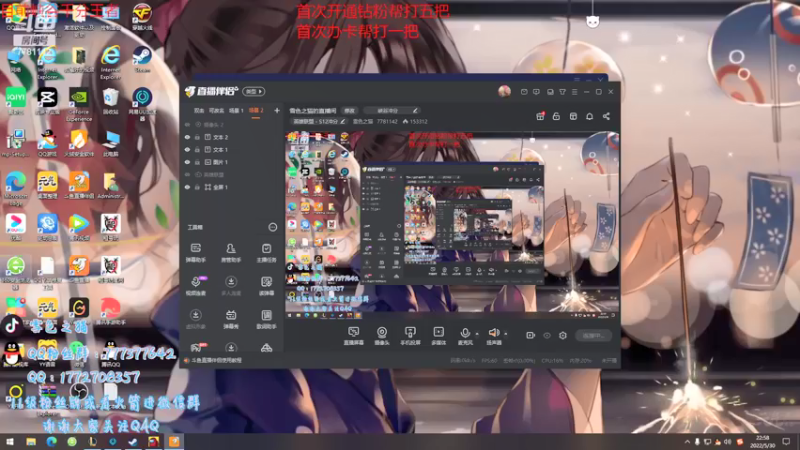
Task: Select the 全屏 1 layer row
Action: click(232, 187)
